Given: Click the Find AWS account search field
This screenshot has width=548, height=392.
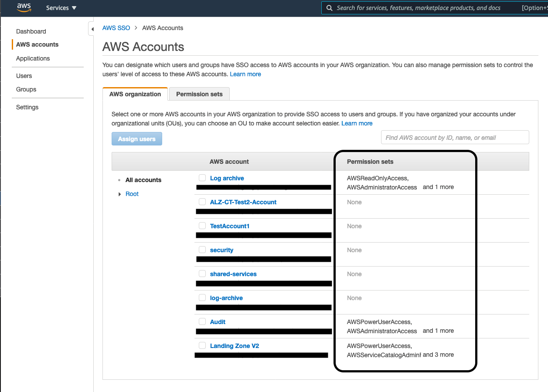Looking at the screenshot, I should tap(455, 137).
